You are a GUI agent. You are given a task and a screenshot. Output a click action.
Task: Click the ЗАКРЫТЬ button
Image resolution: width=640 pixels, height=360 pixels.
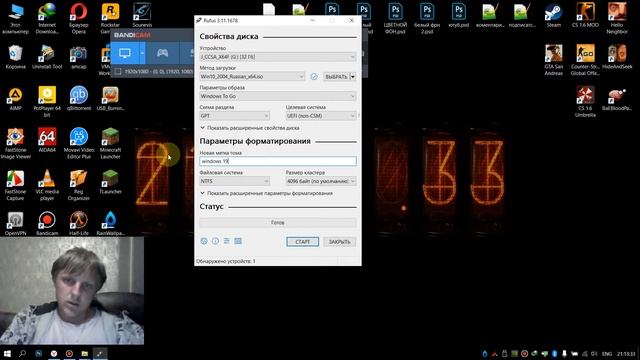pyautogui.click(x=340, y=242)
